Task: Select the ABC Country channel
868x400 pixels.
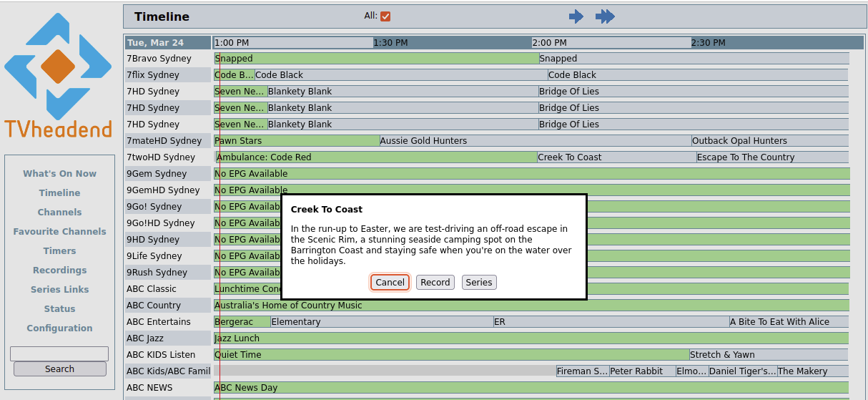Action: pos(168,306)
